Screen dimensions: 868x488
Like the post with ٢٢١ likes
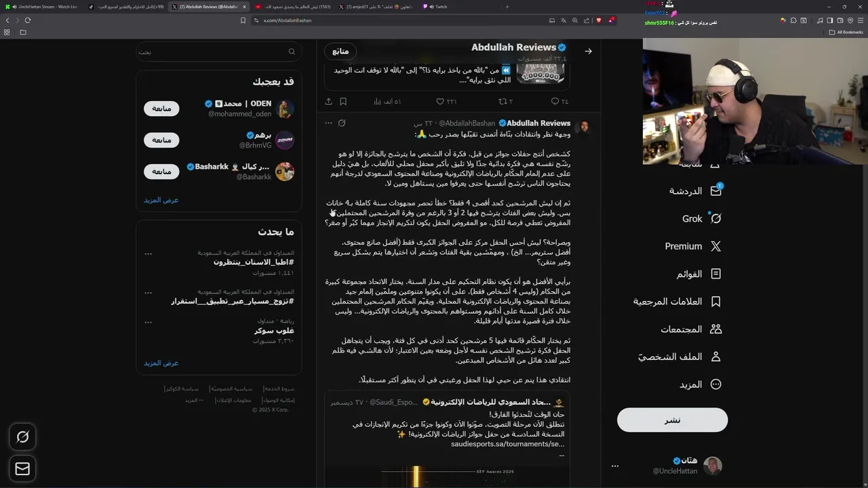tap(446, 102)
